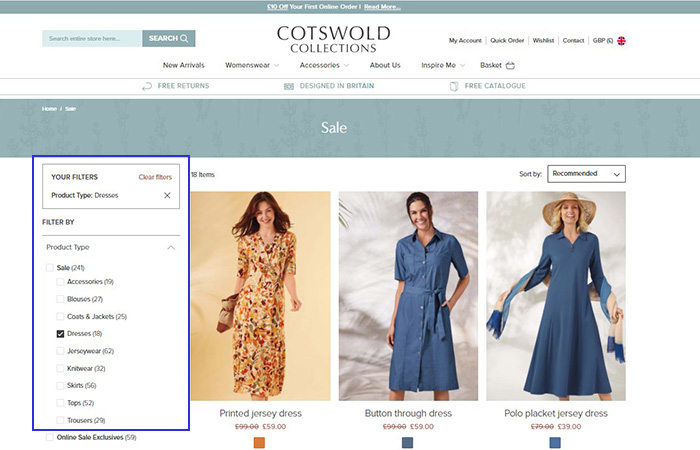Open the New Arrivals menu item
700x450 pixels.
(x=183, y=65)
